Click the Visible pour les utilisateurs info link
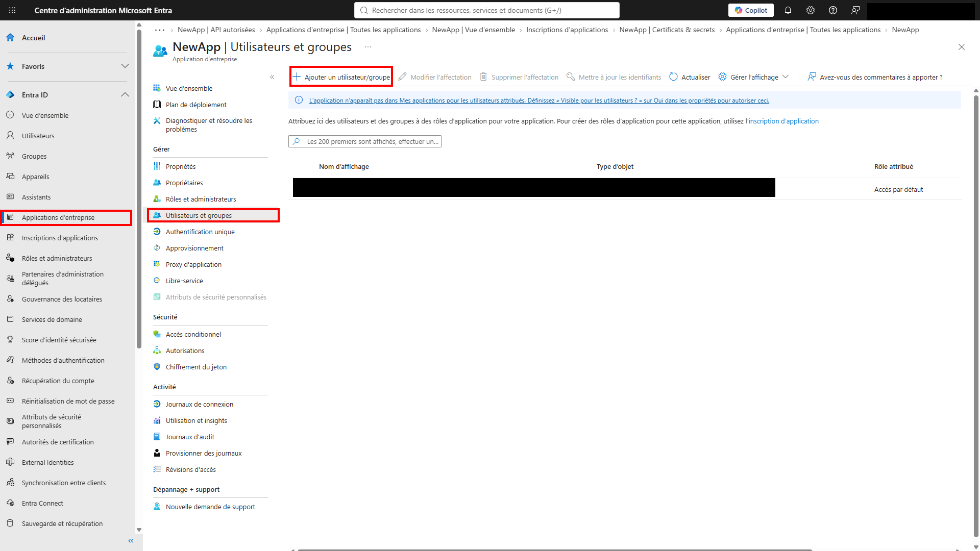Image resolution: width=980 pixels, height=551 pixels. pos(539,101)
